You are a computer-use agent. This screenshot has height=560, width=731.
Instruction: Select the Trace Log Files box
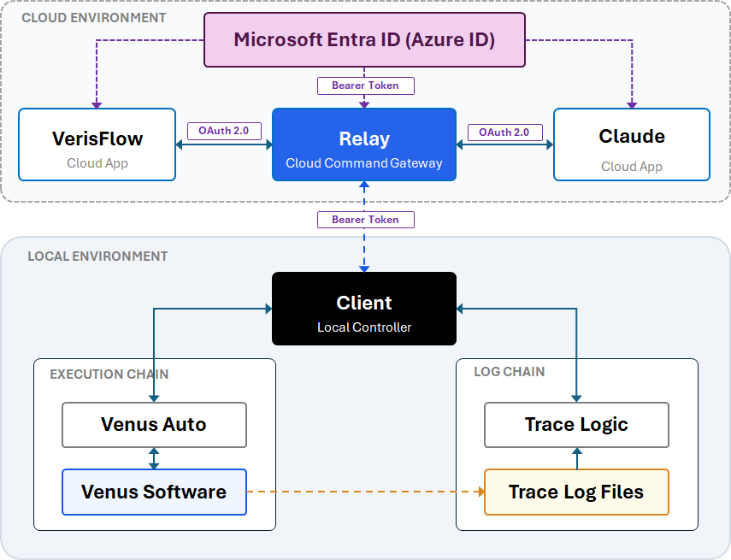pos(577,492)
